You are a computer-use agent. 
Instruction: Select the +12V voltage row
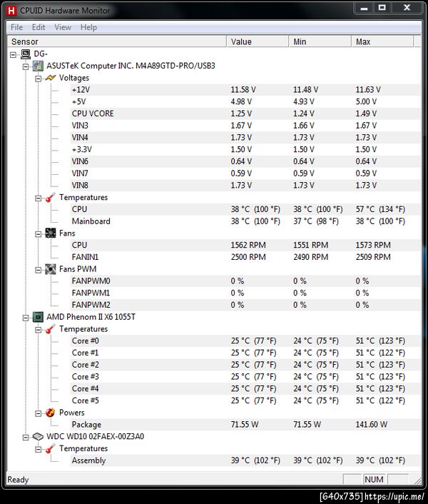245,90
